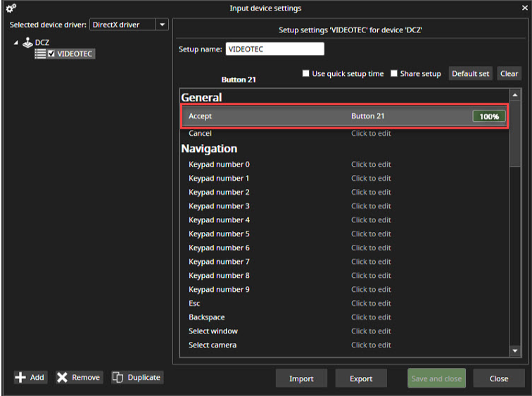Viewport: 532px width, 396px height.
Task: Click the 100% sensitivity indicator
Action: click(488, 116)
